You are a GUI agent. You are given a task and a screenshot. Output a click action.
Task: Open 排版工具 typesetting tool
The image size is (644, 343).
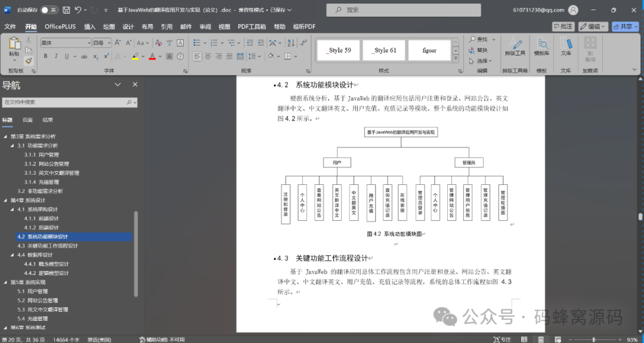pyautogui.click(x=515, y=47)
